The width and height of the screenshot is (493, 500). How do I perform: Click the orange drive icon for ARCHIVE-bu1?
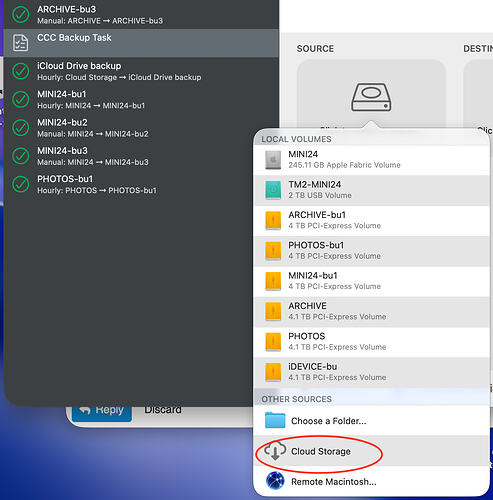click(x=273, y=221)
